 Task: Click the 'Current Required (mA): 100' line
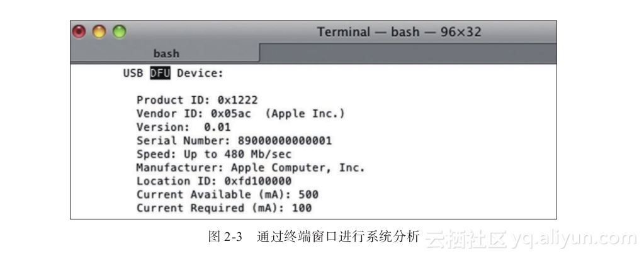click(x=224, y=208)
